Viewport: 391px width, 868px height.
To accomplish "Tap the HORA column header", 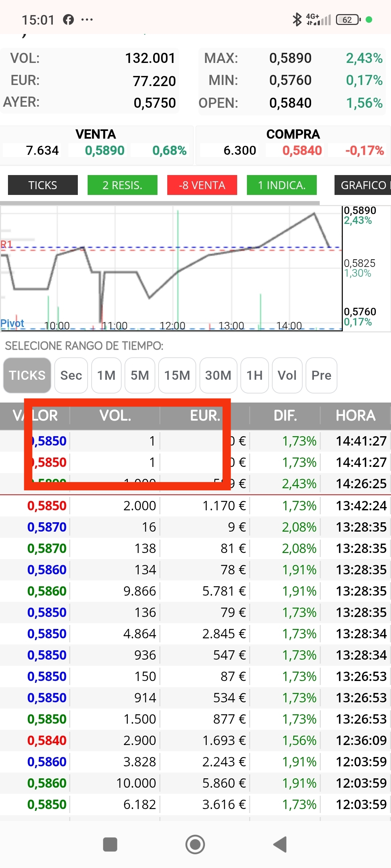I will coord(356,416).
